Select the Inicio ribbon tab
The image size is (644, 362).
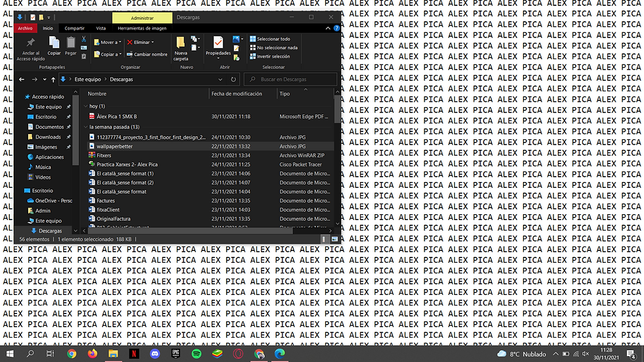48,28
